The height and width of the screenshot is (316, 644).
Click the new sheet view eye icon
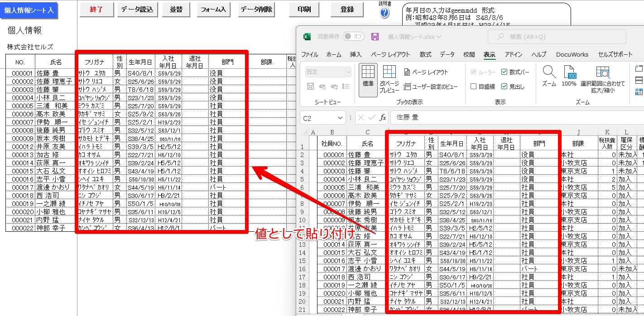335,86
